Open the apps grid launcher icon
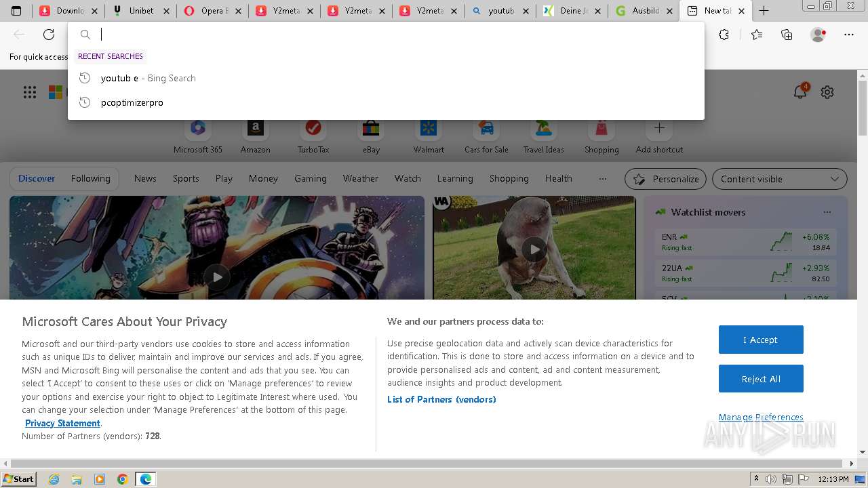 (30, 92)
